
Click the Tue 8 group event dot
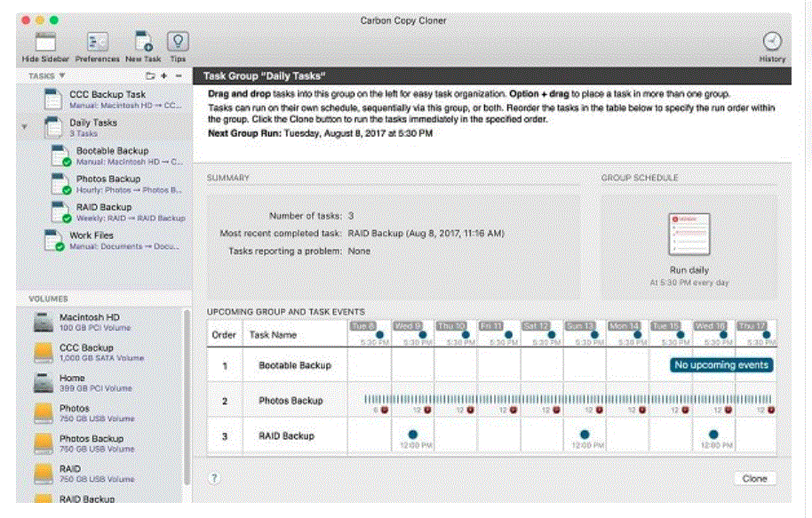tap(379, 335)
